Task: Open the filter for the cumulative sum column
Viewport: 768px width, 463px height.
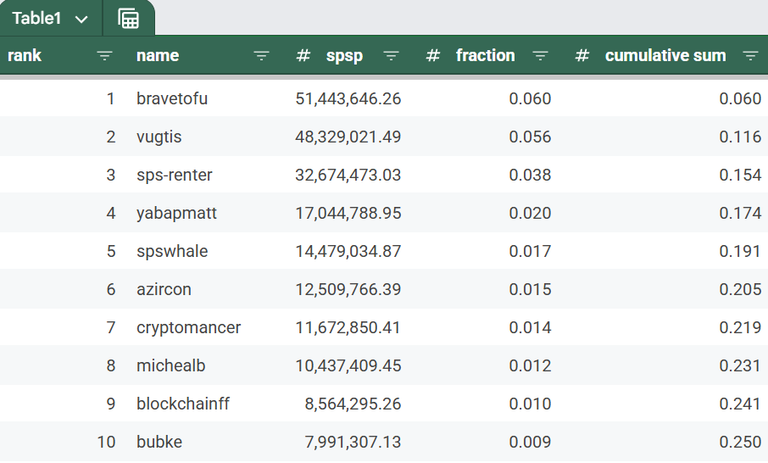Action: [750, 56]
